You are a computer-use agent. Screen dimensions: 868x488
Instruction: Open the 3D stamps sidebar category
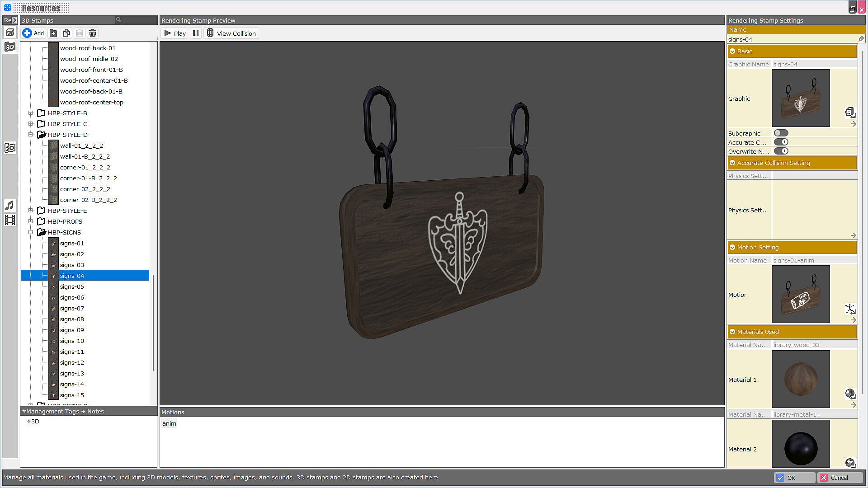coord(10,47)
